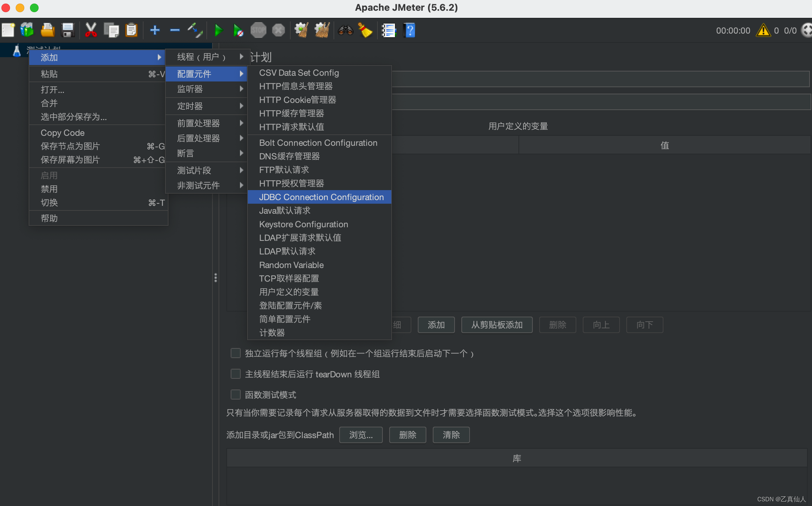Choose HTTP Cookie管理器 entry
This screenshot has width=812, height=506.
tap(320, 100)
